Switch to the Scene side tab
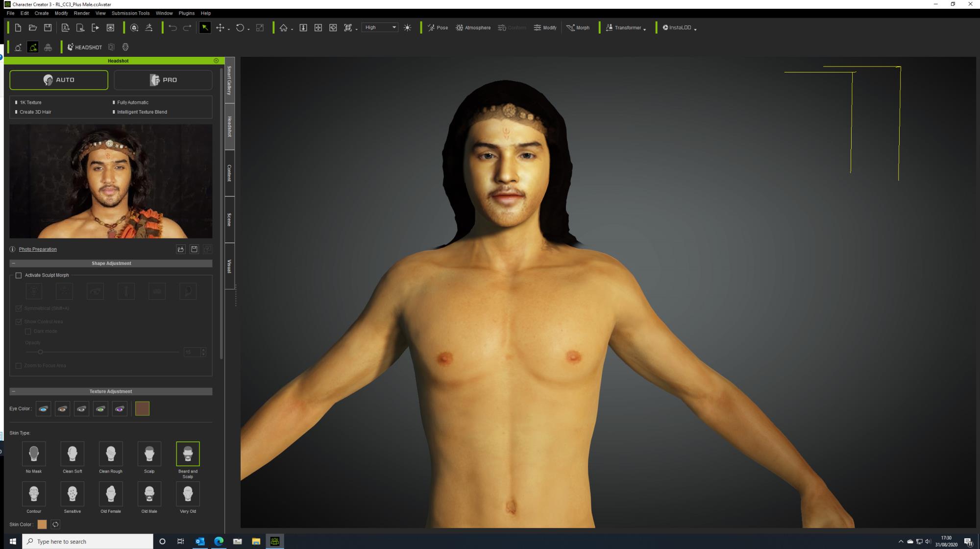Viewport: 980px width, 549px height. click(x=229, y=220)
